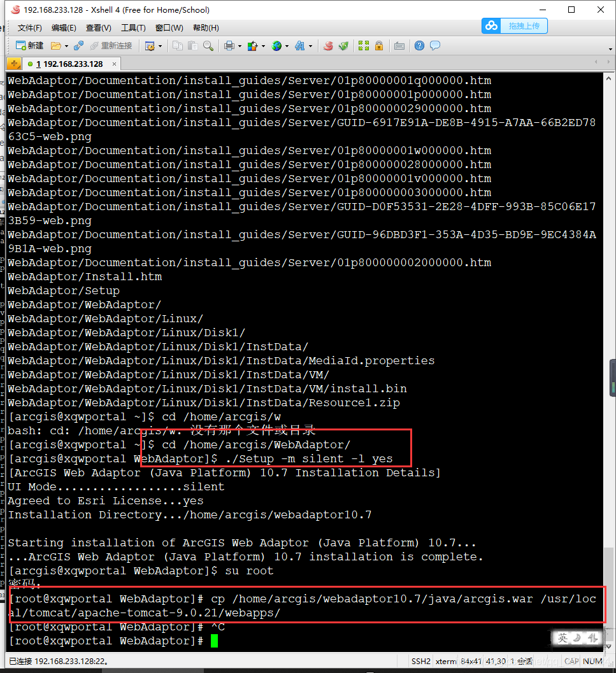Screen dimensions: 616x673
Task: Click the WebAdaptor/Install.htm line
Action: [x=85, y=277]
